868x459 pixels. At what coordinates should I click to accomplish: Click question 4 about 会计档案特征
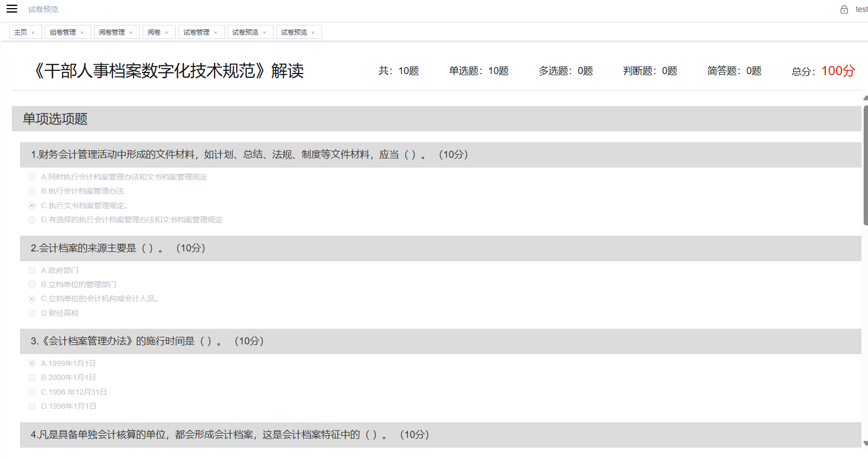point(440,435)
